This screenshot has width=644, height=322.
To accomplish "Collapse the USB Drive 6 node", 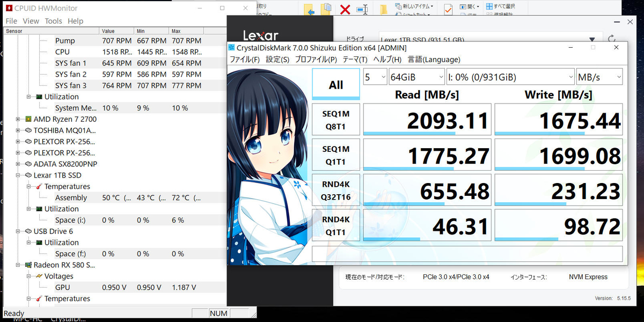I will [19, 231].
